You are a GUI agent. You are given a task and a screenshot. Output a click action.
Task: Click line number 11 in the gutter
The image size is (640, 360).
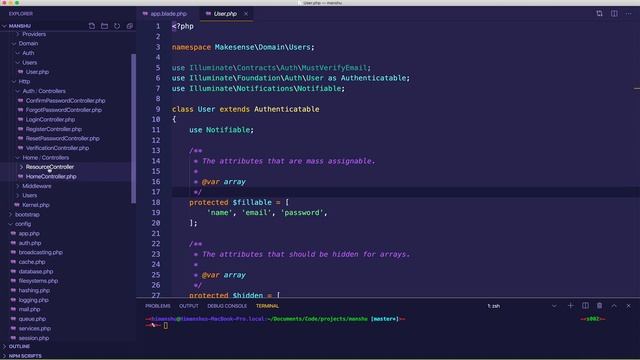156,130
